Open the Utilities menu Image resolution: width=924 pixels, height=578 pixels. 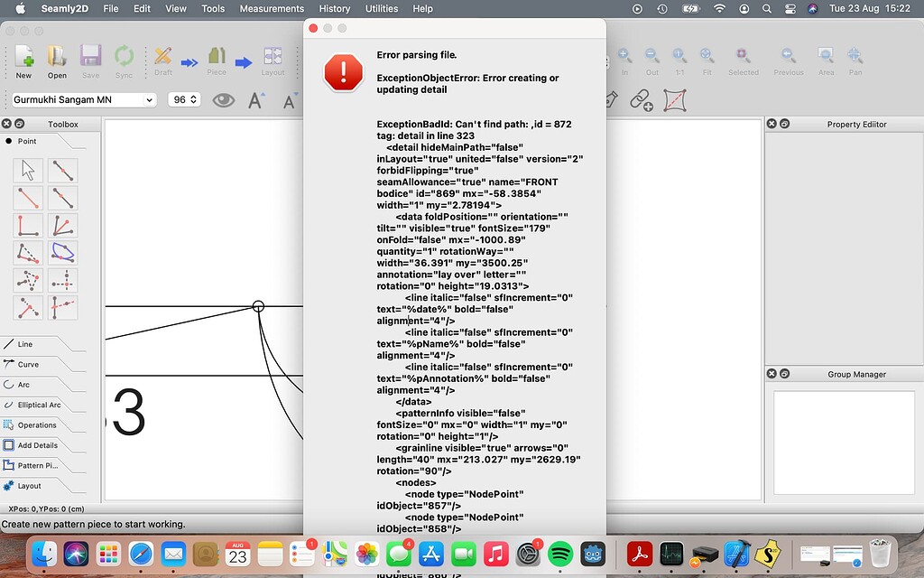[x=381, y=8]
